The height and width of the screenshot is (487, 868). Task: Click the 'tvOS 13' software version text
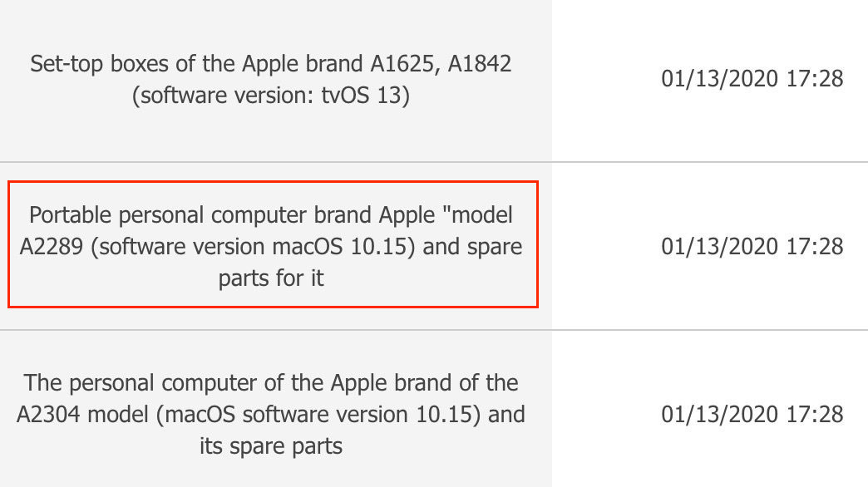pos(363,96)
